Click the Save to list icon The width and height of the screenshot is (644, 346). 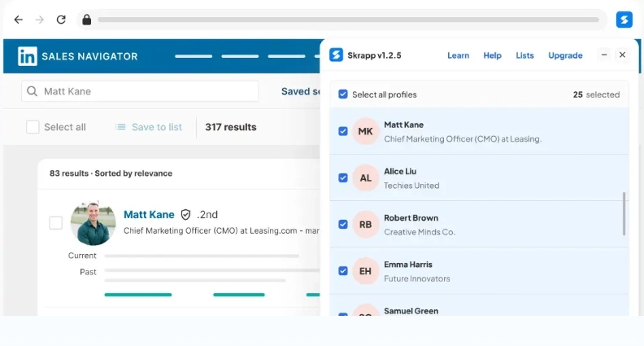point(120,127)
